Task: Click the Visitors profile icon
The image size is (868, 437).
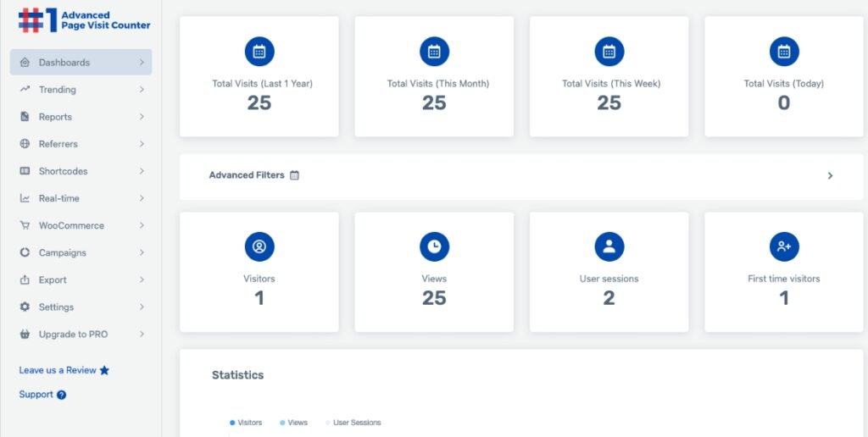Action: 259,246
